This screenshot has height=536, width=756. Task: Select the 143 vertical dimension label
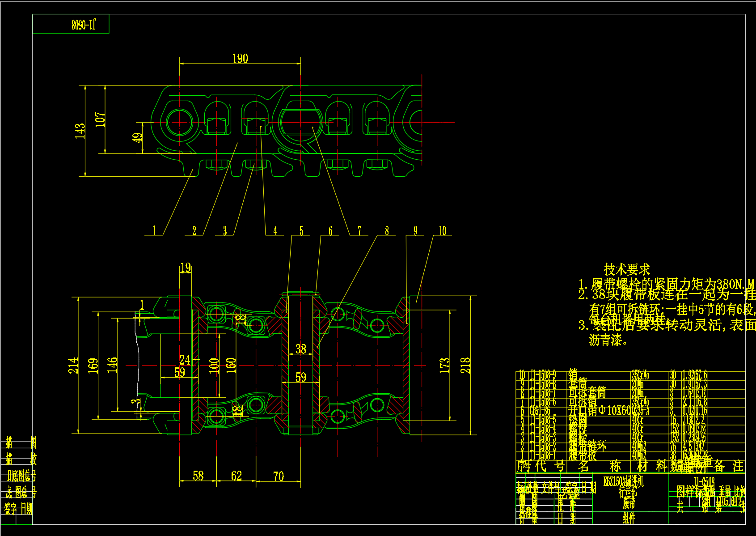pyautogui.click(x=80, y=131)
